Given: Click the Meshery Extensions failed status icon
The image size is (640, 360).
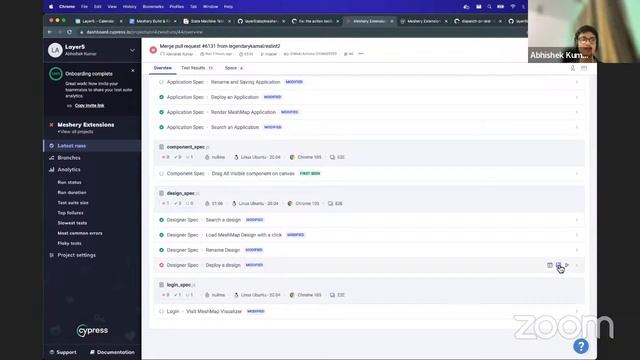Looking at the screenshot, I should [51, 125].
